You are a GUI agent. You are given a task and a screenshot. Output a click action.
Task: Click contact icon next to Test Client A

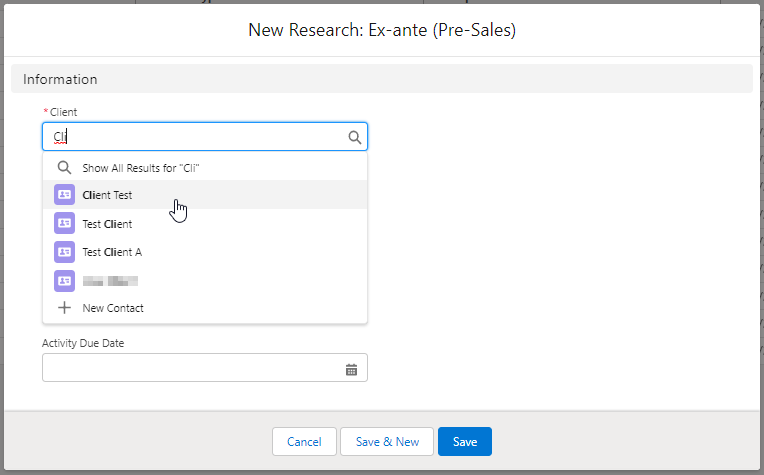tap(64, 252)
